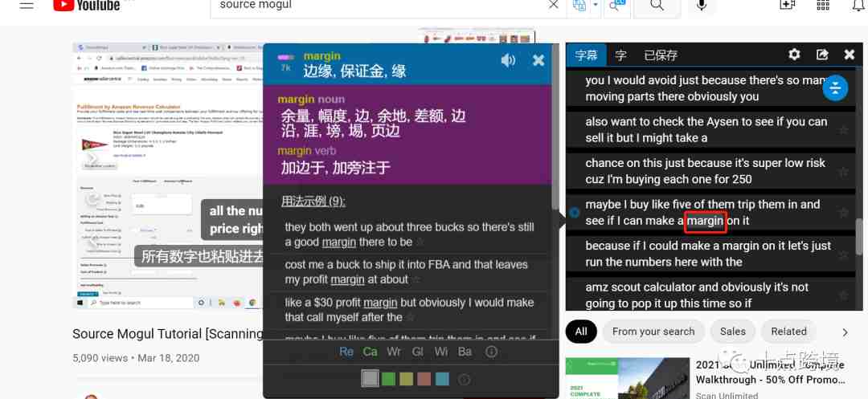
Task: Click the export subtitles icon
Action: click(823, 54)
